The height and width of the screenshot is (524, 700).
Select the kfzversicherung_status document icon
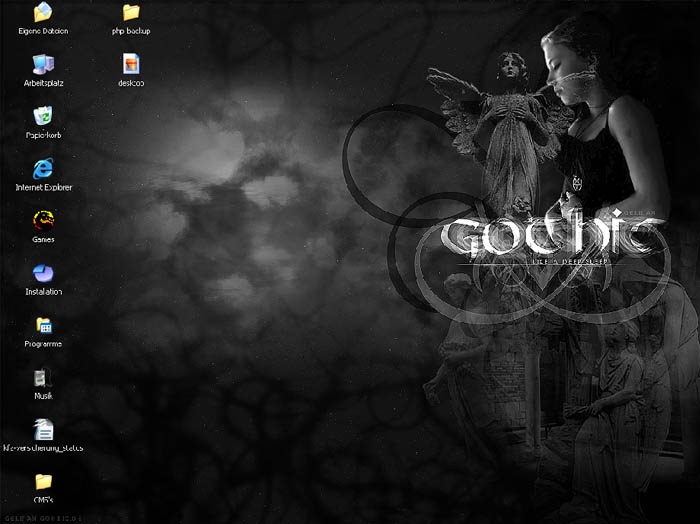(43, 429)
